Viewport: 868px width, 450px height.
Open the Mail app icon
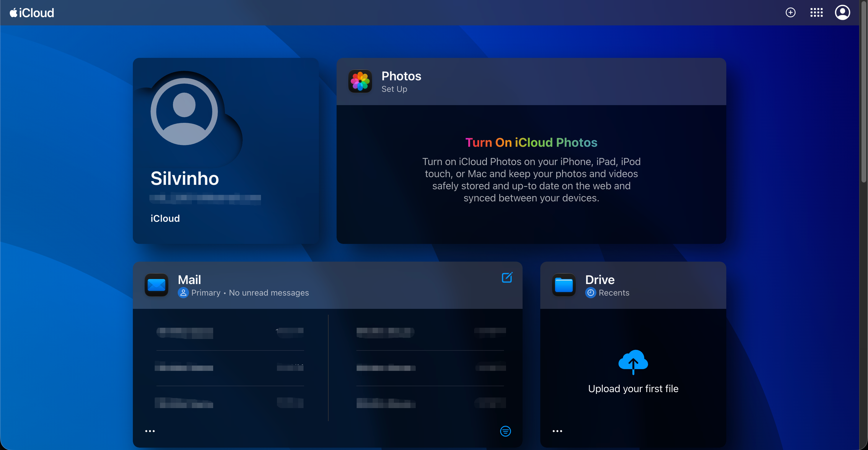click(x=156, y=285)
